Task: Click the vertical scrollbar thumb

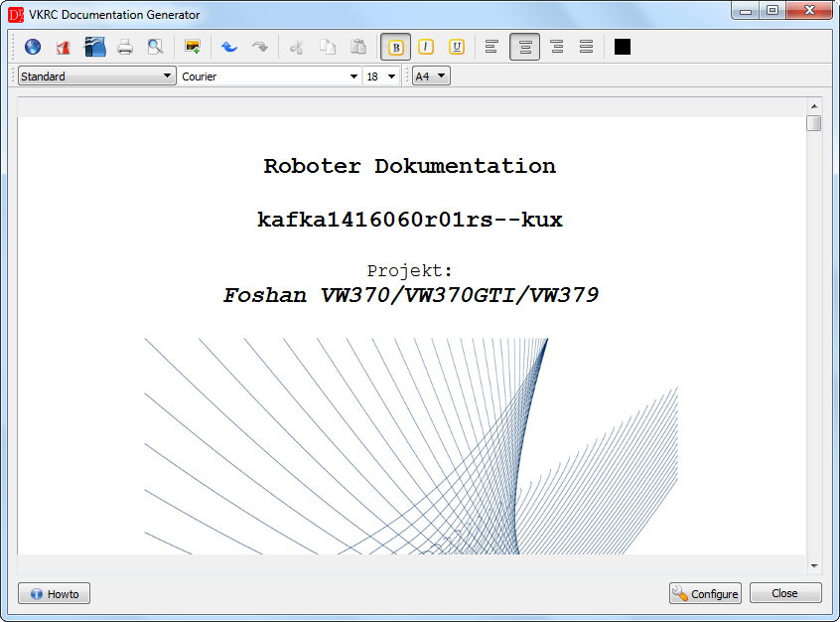Action: click(814, 123)
